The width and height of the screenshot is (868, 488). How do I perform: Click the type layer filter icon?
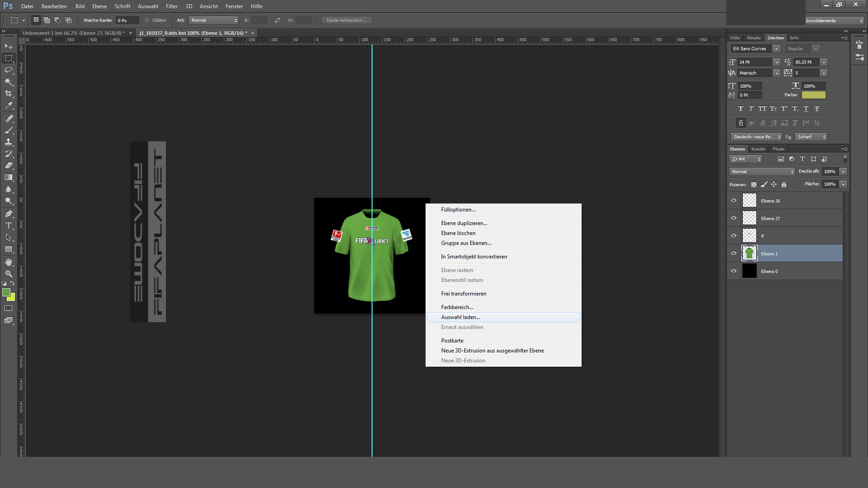(x=802, y=159)
